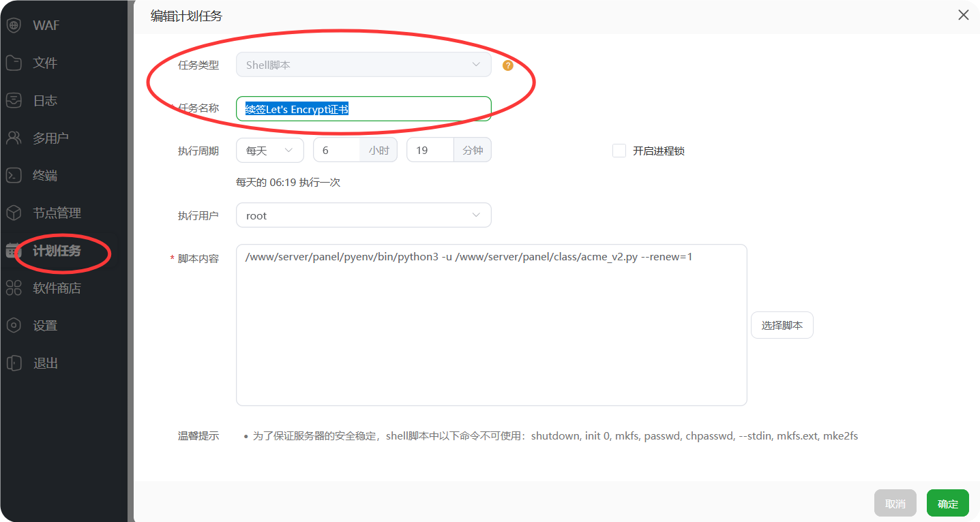
Task: Select 计划任务 in the sidebar
Action: tap(57, 250)
